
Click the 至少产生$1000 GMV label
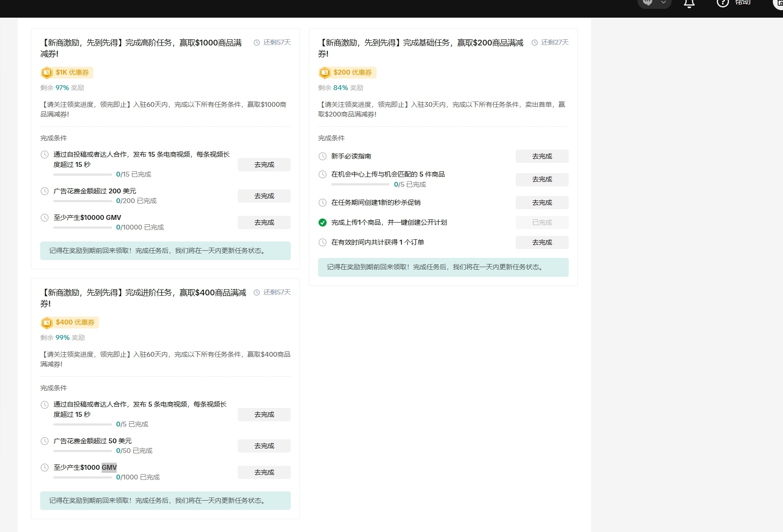pos(85,468)
